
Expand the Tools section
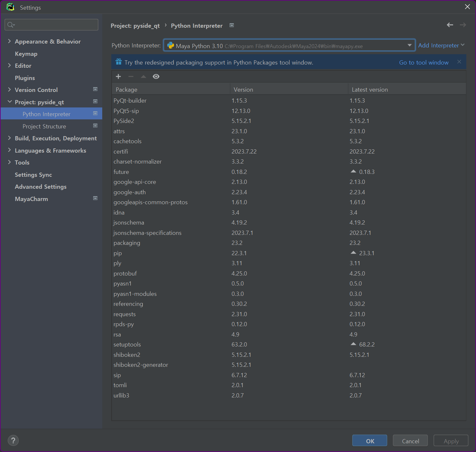9,162
